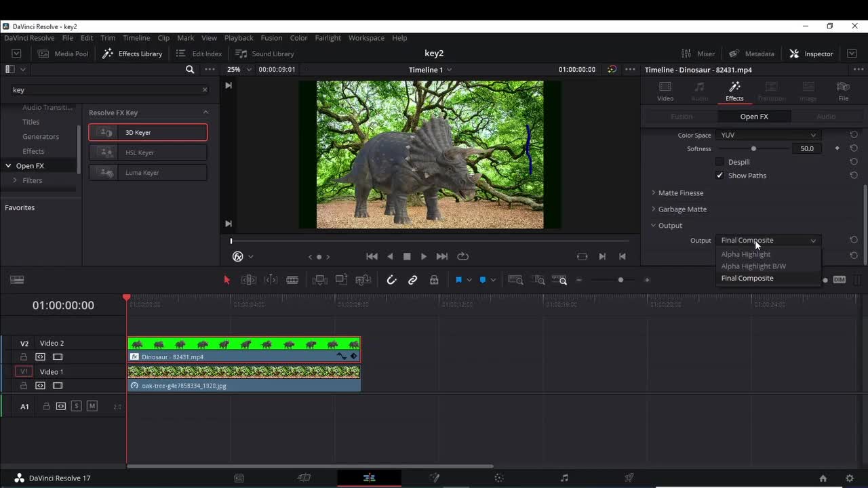The image size is (868, 488).
Task: Collapse the Open FX tree item
Action: pos(8,165)
